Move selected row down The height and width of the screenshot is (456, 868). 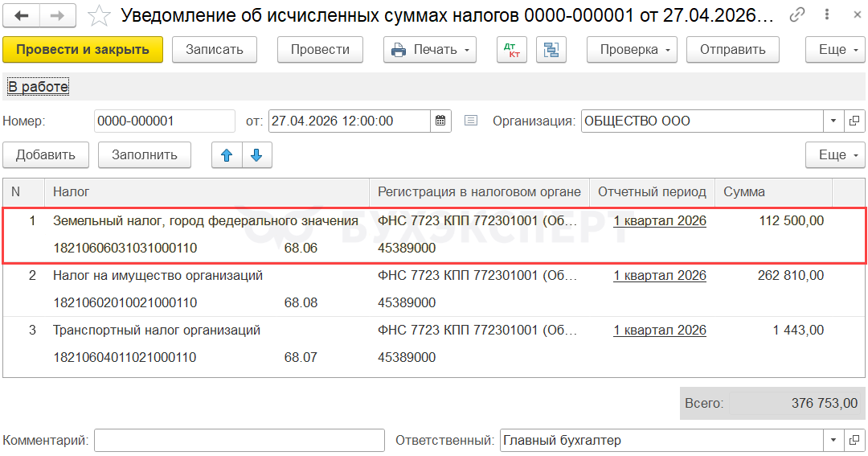click(x=256, y=155)
